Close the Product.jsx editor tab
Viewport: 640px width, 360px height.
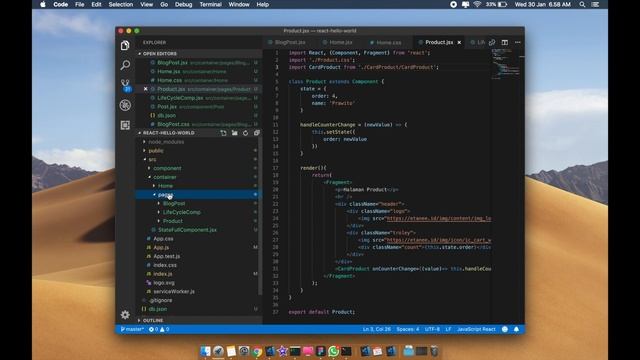[x=459, y=42]
